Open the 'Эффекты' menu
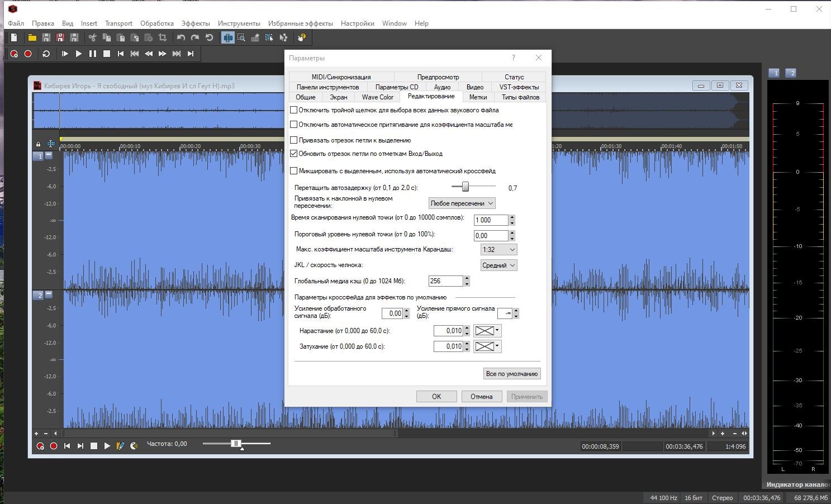The image size is (831, 504). pyautogui.click(x=196, y=23)
